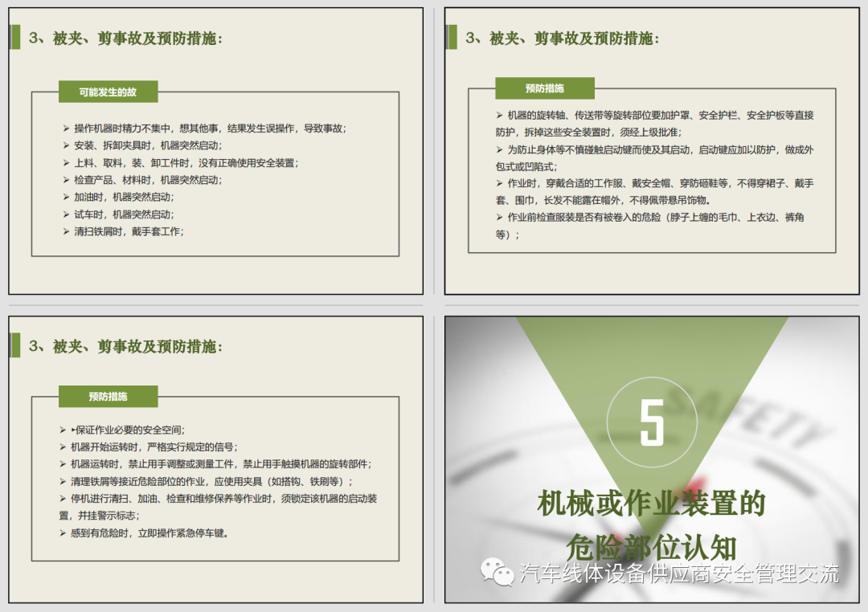Click the line 感到有危险时，立即操作紧急停车键
The width and height of the screenshot is (868, 612).
(144, 532)
